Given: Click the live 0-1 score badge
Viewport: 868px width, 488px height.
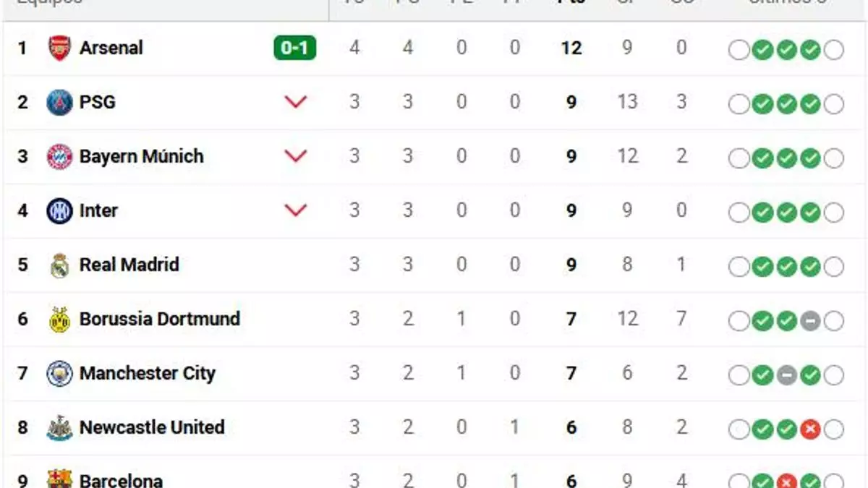Looking at the screenshot, I should [295, 48].
